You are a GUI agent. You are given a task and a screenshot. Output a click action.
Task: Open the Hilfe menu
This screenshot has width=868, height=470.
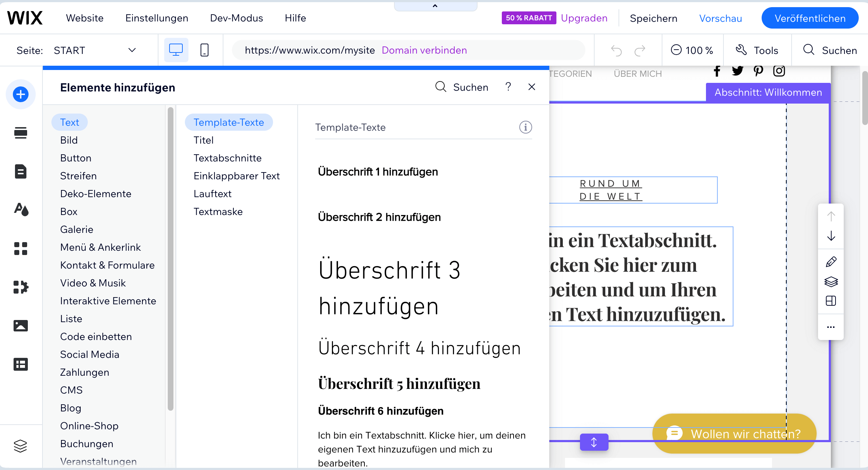295,18
